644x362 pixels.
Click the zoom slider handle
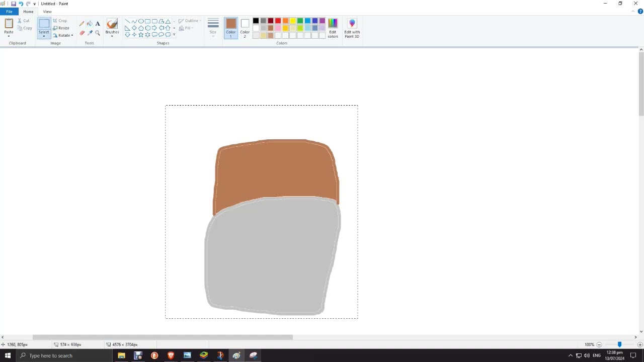[x=619, y=344]
